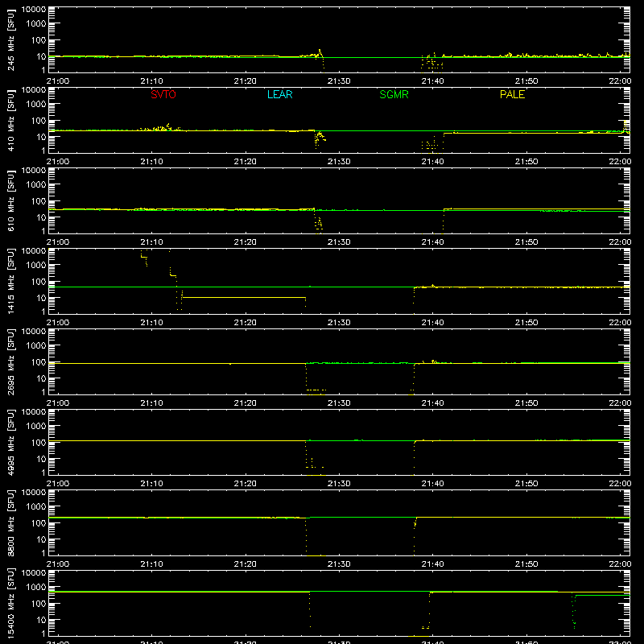Click the green SGMR station label
Viewport: 644px width, 644px height.
click(x=394, y=94)
